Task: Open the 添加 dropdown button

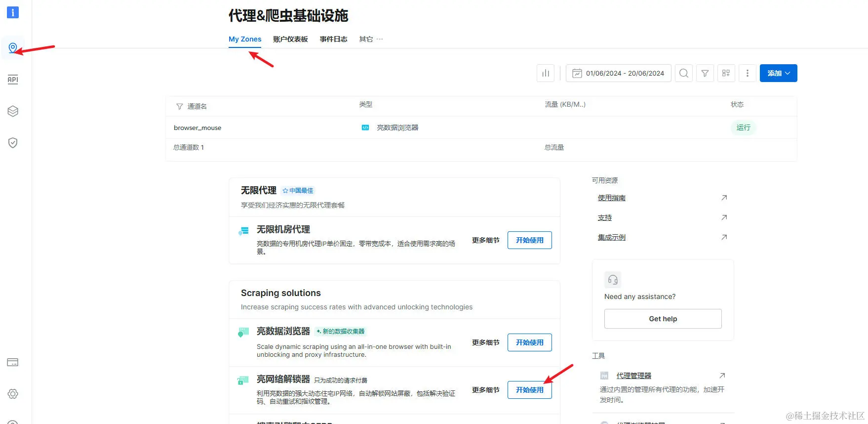Action: tap(779, 73)
